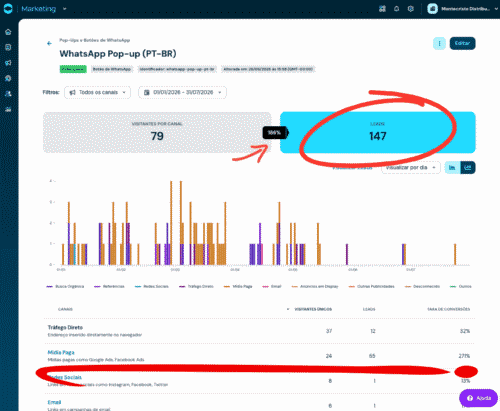The width and height of the screenshot is (500, 411).
Task: Select the Visitantes por canal card
Action: (157, 133)
